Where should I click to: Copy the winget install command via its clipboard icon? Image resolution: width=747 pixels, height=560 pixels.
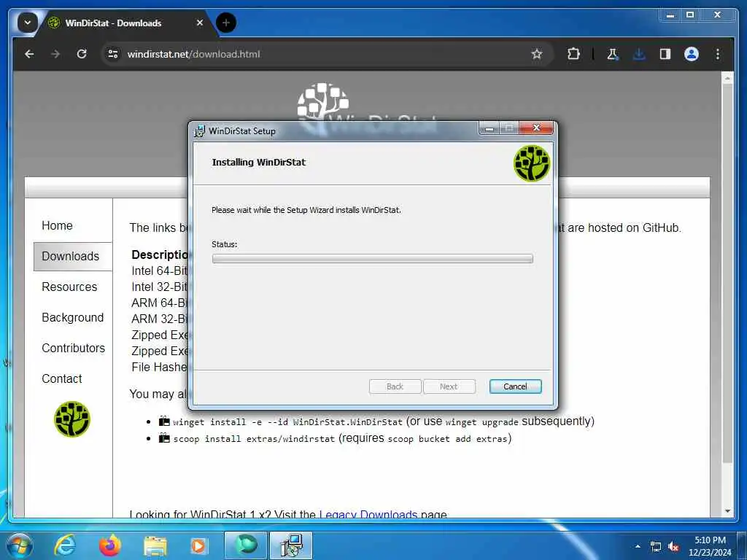[x=164, y=421]
